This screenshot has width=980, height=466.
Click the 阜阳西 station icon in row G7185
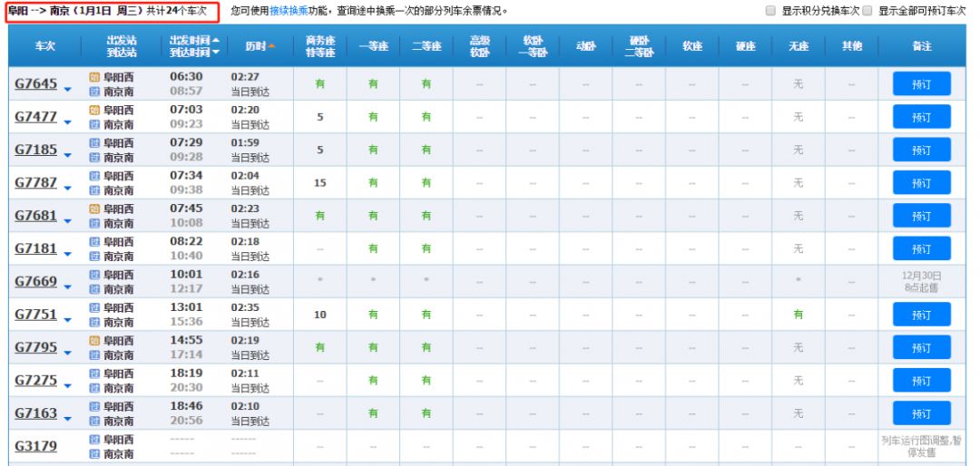point(94,143)
